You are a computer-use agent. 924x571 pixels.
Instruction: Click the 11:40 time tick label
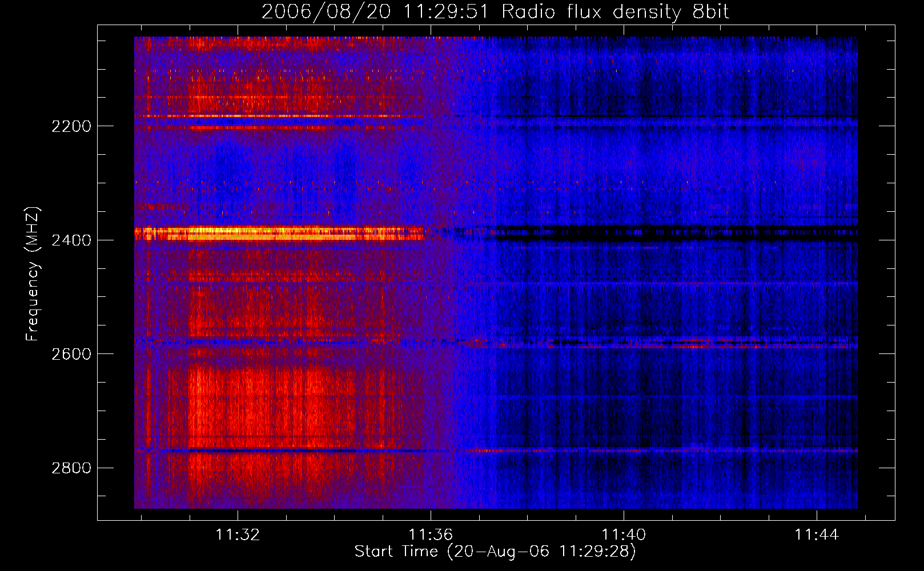[x=624, y=534]
